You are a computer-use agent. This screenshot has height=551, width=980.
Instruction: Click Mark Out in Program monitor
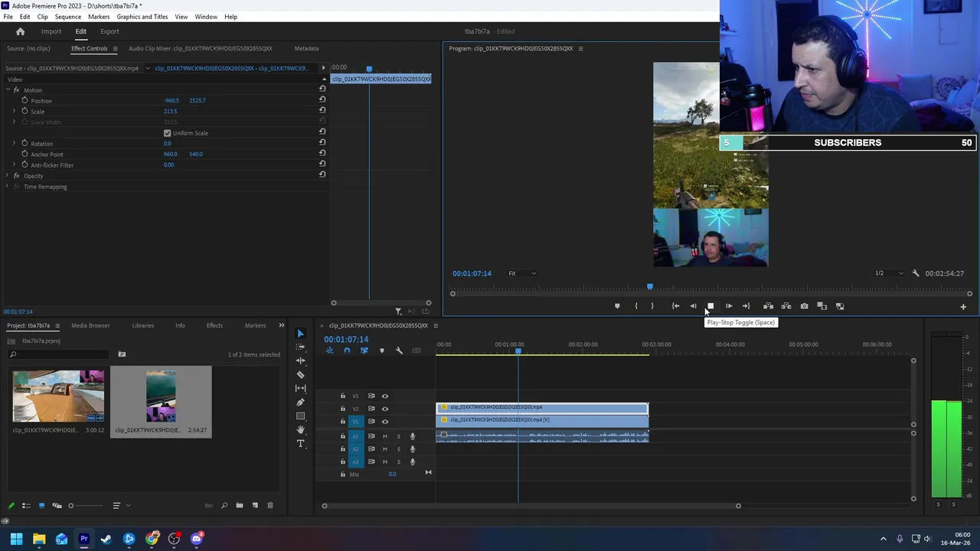[x=652, y=306]
